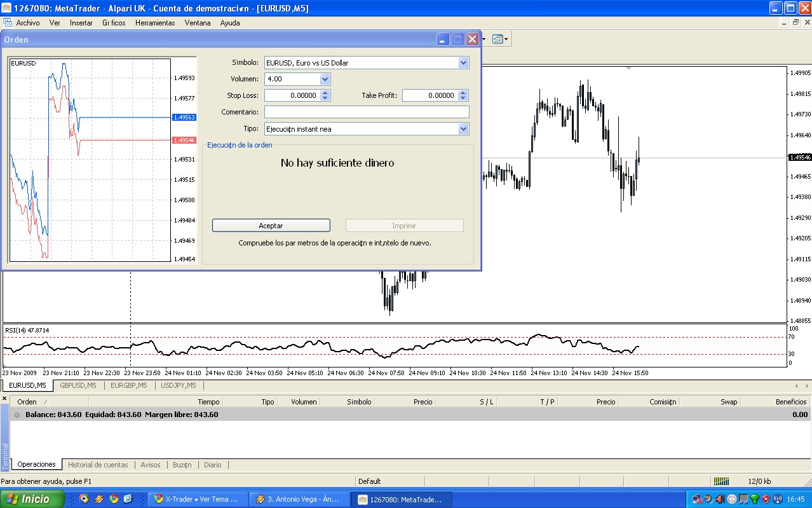Sort by the Swap column header
Viewport: 812px width, 508px height.
pos(710,402)
